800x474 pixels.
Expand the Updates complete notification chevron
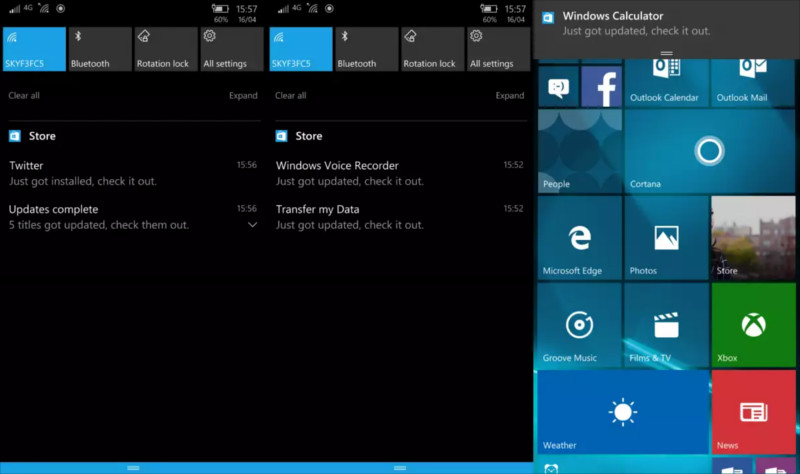pyautogui.click(x=252, y=225)
